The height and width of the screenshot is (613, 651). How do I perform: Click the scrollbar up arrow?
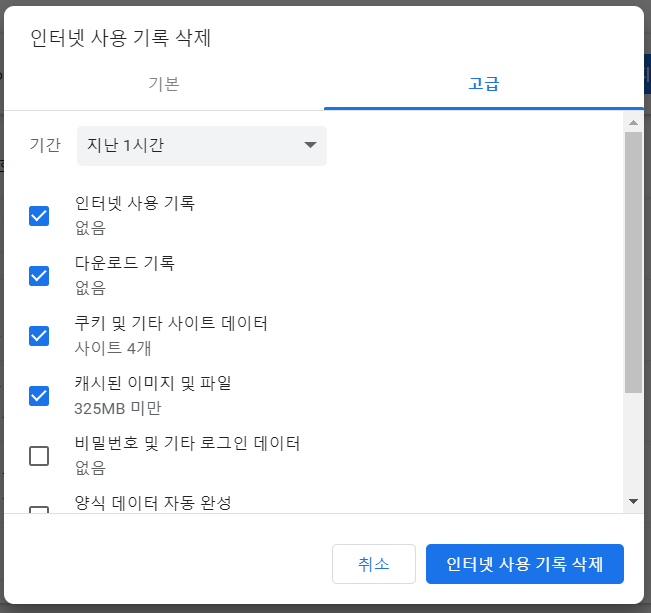(634, 122)
